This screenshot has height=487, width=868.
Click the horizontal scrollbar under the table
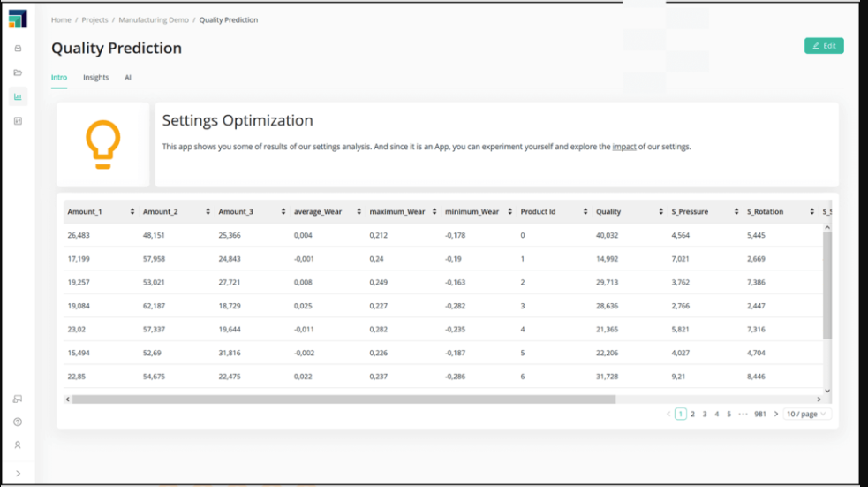tap(343, 399)
